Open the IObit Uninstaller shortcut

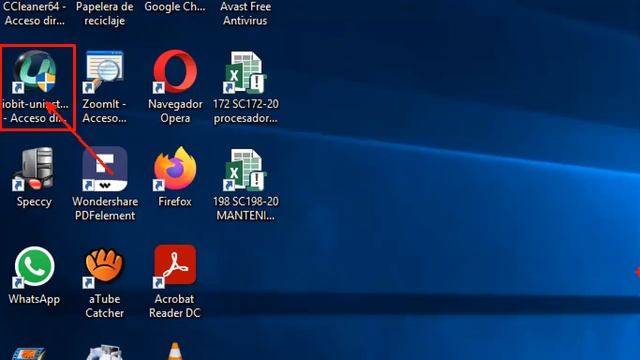point(35,72)
